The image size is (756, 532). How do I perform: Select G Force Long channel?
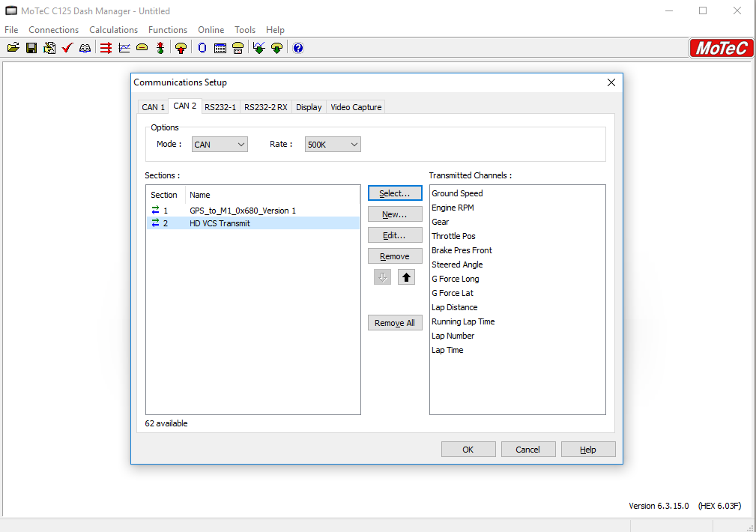455,279
